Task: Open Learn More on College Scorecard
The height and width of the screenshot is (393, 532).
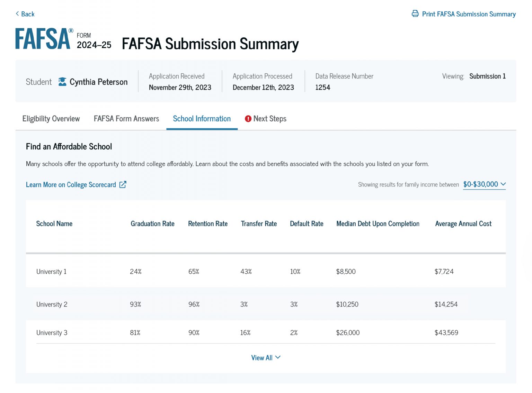Action: tap(71, 184)
